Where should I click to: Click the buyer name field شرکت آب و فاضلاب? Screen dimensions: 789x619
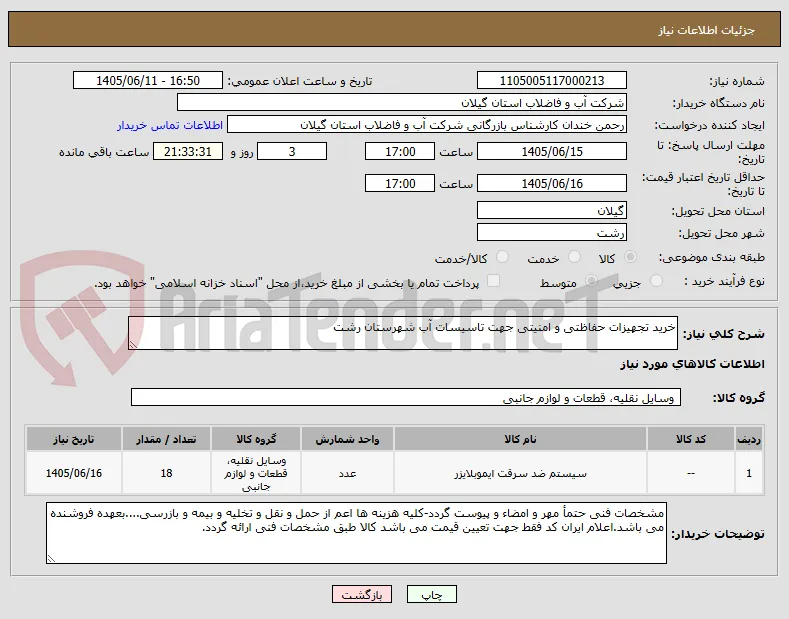(402, 103)
